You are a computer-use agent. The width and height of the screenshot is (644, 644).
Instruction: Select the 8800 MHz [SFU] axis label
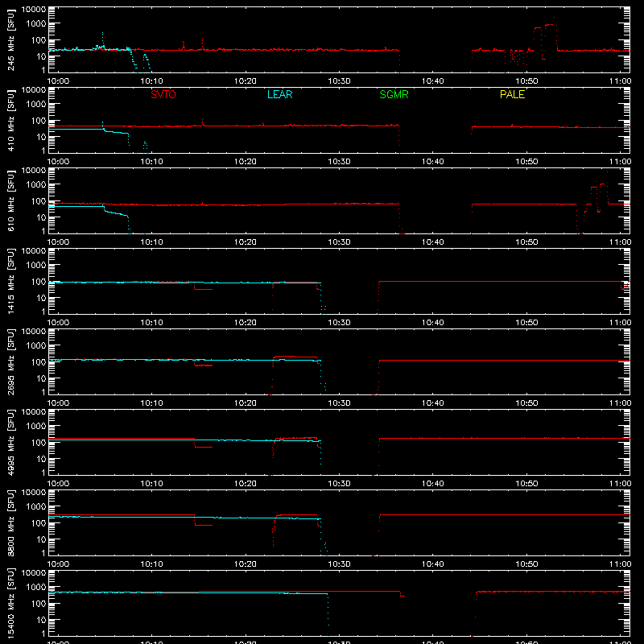10,523
